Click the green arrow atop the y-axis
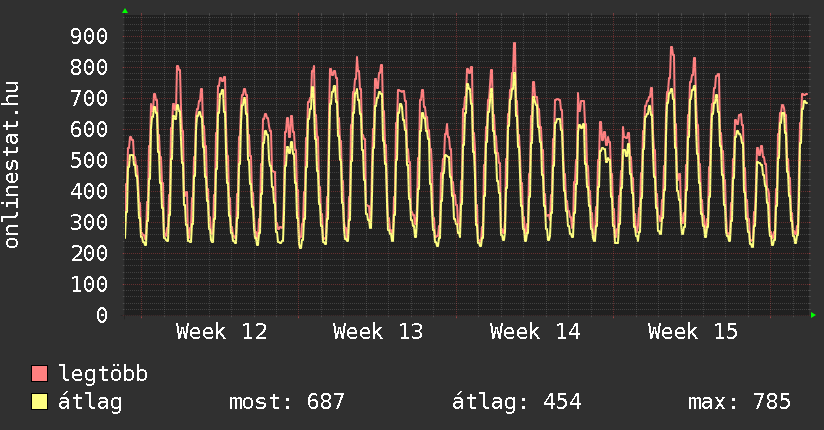Screen dimensions: 824x430 coord(125,11)
